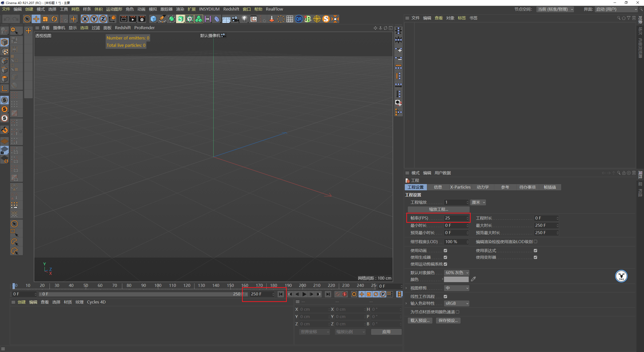Disable the 使用动画 checkbox

point(446,250)
